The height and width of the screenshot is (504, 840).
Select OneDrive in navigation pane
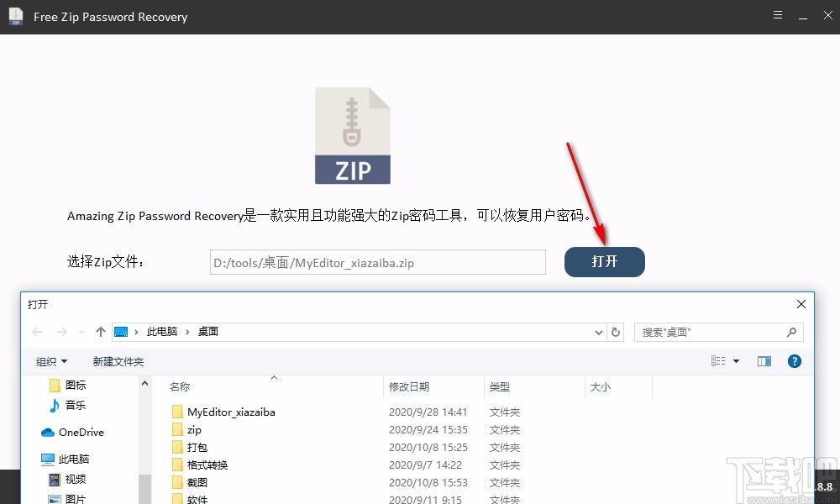(81, 433)
